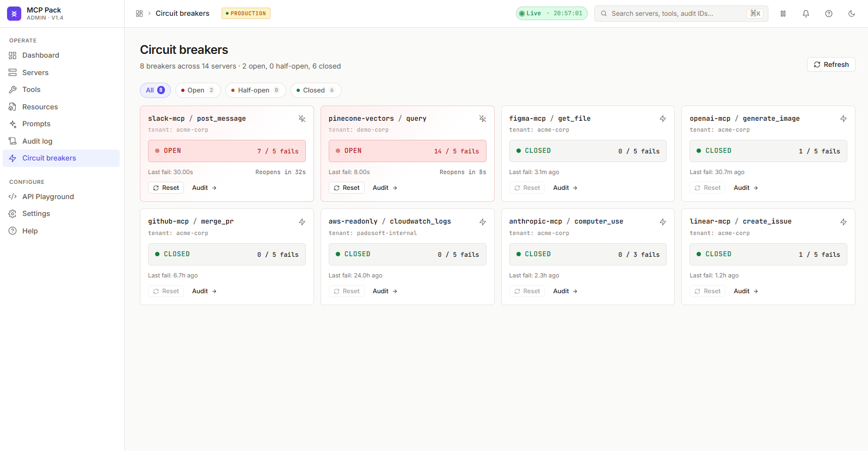Click the lightning icon on aws-readonly card
Viewport: 868px width, 451px height.
(483, 222)
